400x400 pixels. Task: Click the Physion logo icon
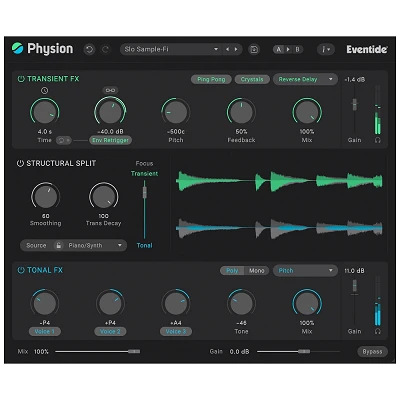[17, 49]
